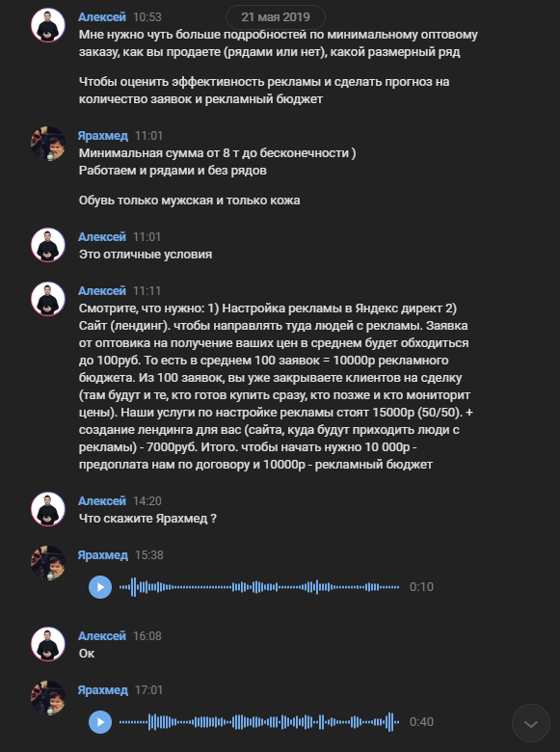The height and width of the screenshot is (752, 560).
Task: Click Алексей's avatar on the 11:11 message
Action: (48, 299)
